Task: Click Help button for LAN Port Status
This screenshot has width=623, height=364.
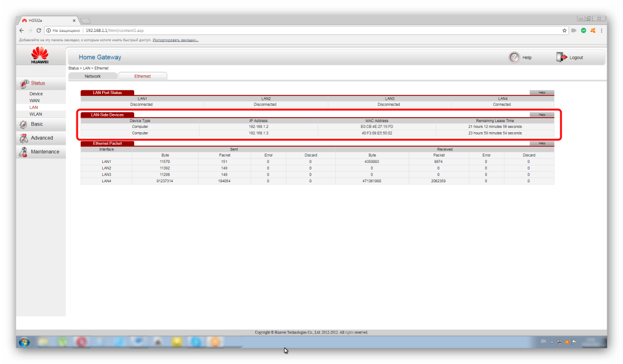Action: point(542,93)
